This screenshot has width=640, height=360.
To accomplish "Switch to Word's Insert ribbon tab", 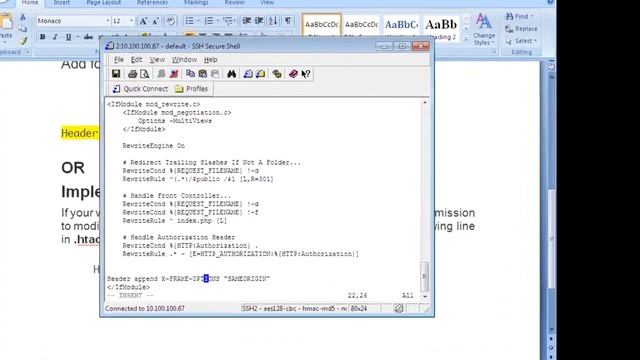I will click(x=62, y=3).
